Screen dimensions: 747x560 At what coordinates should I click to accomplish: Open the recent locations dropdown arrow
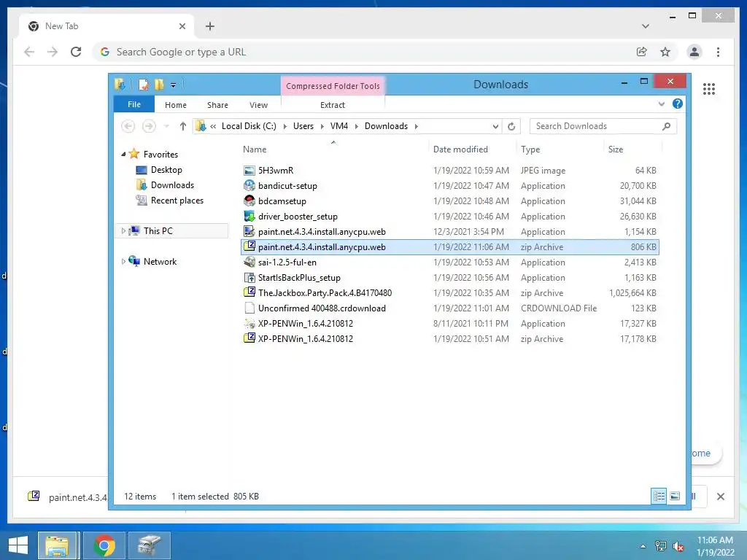point(166,126)
